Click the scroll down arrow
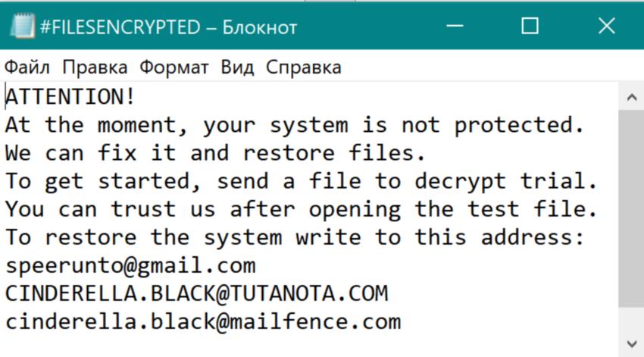 click(x=630, y=343)
